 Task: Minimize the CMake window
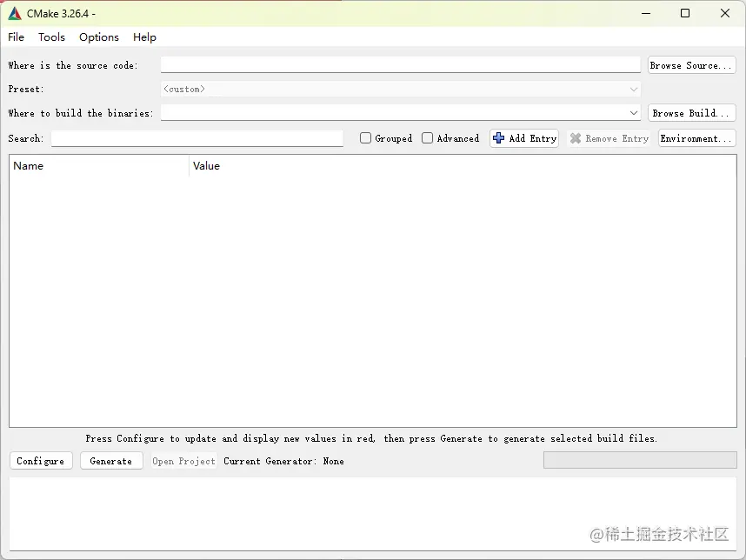[x=646, y=13]
